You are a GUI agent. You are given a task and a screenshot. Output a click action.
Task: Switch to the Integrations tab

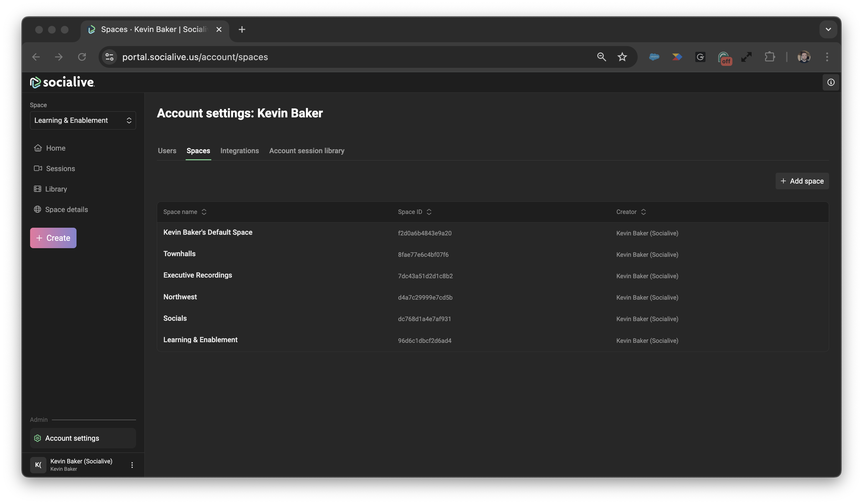pos(239,151)
